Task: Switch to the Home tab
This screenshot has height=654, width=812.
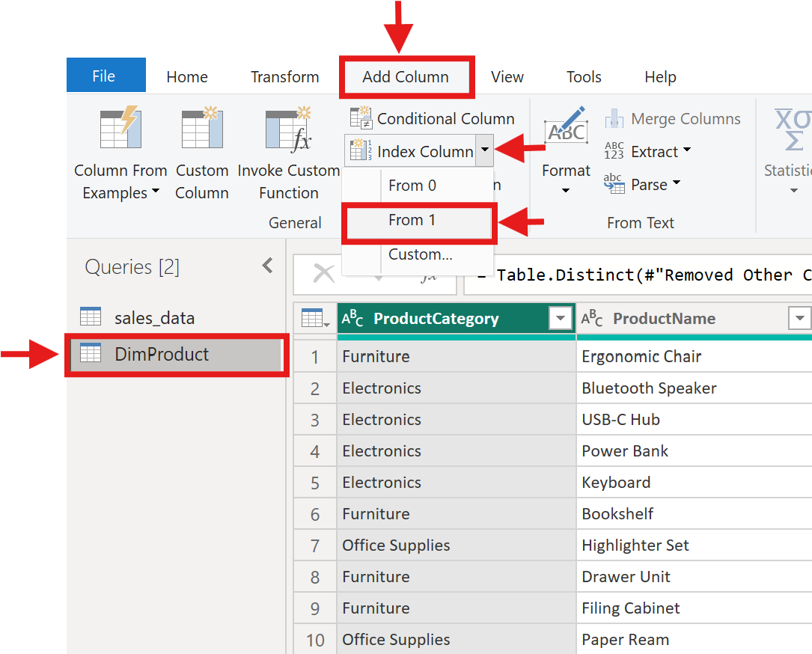Action: pos(187,76)
